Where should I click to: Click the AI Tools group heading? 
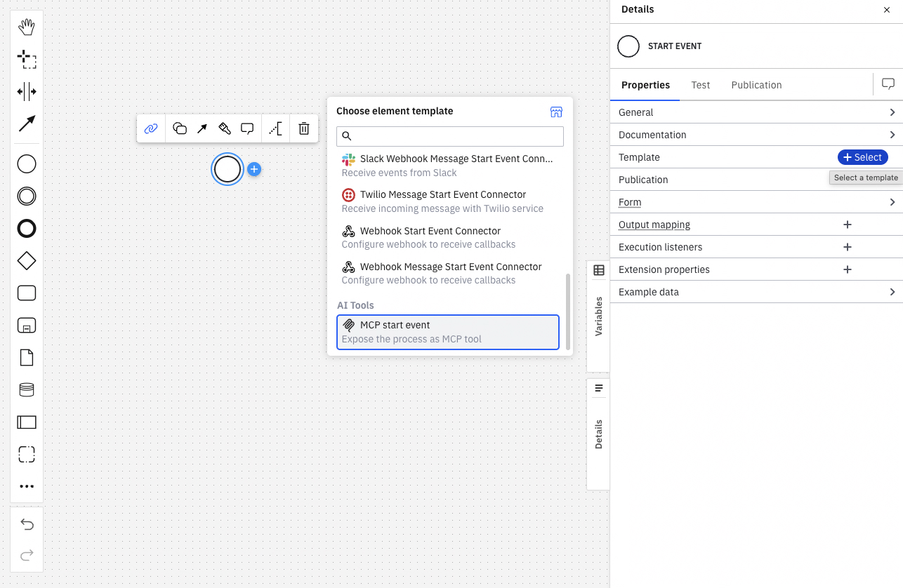pos(355,305)
